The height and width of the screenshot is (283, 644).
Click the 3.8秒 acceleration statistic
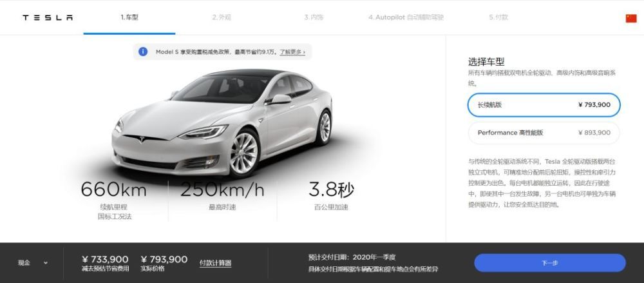coord(331,190)
